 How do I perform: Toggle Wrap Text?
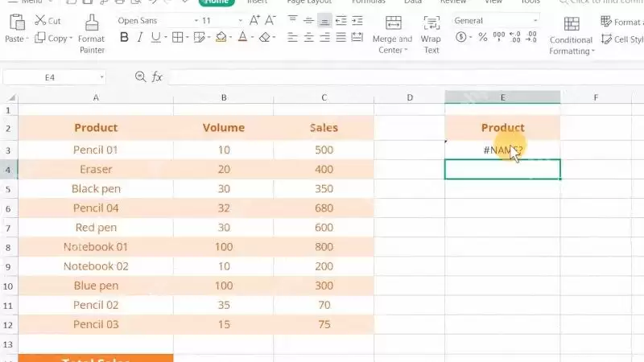point(431,23)
